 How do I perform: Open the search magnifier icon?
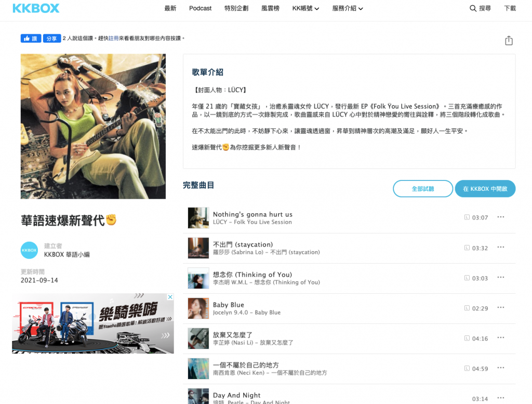[473, 8]
